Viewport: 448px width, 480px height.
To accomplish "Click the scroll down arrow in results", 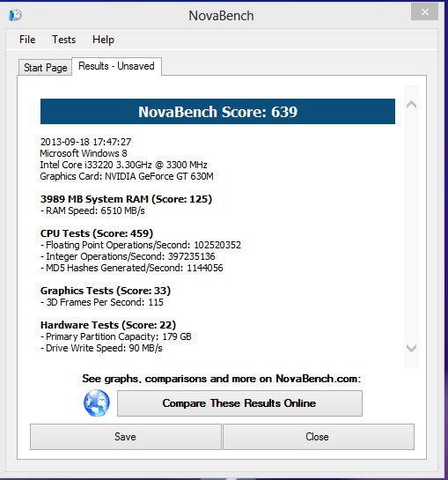I will click(411, 348).
